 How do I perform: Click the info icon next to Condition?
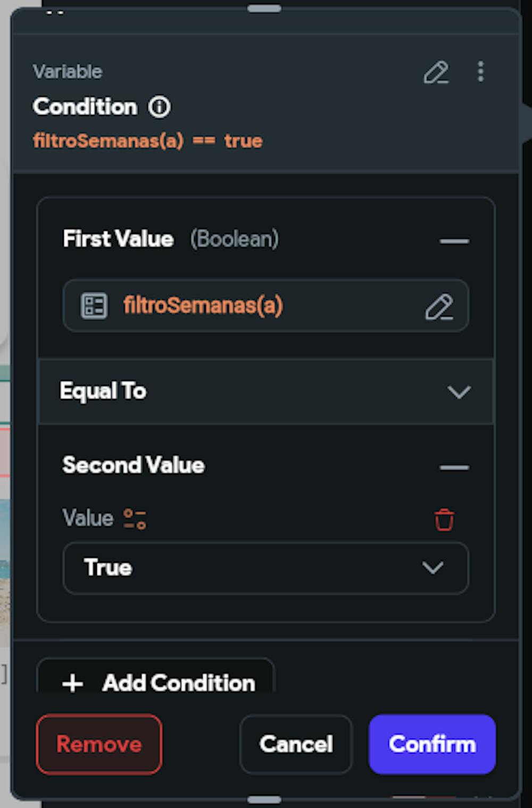159,107
